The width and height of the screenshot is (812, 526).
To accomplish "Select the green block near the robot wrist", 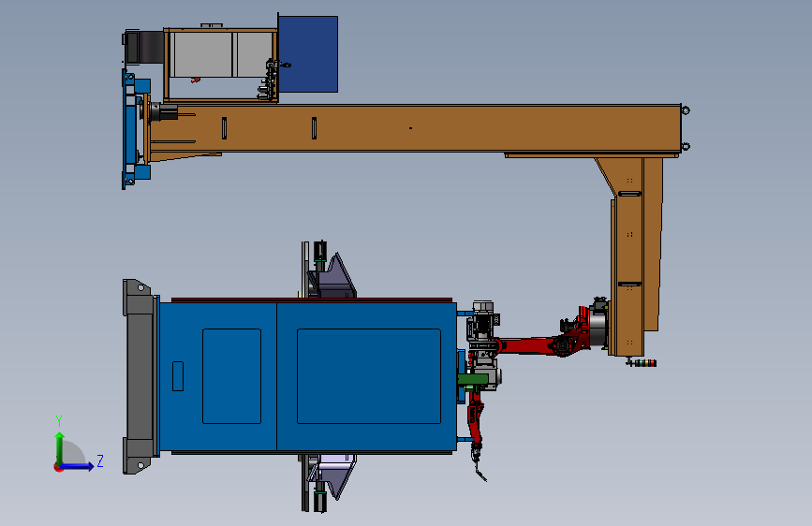I will [x=473, y=379].
